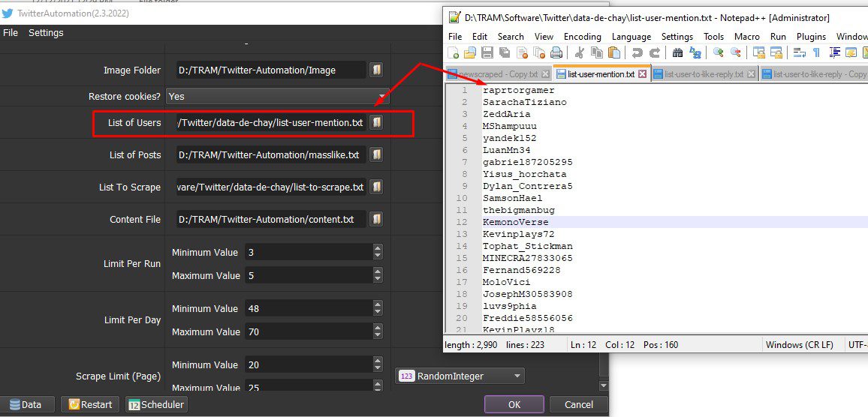This screenshot has height=417, width=868.
Task: Open the Settings menu in TwitterAutomation
Action: click(46, 33)
